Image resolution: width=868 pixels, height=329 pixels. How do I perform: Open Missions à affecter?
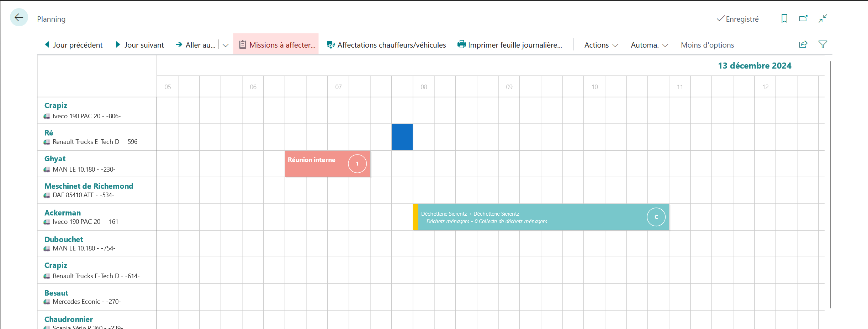click(x=276, y=45)
